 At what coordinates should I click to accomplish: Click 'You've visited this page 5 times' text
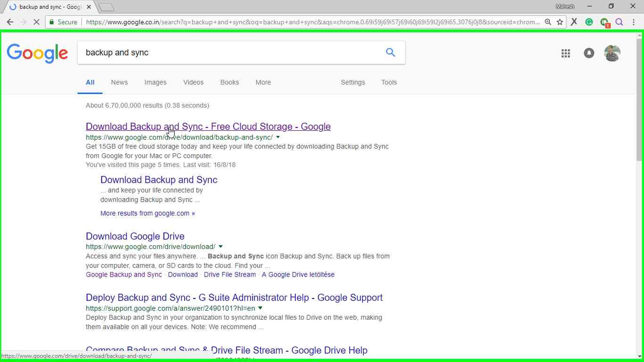tap(160, 165)
